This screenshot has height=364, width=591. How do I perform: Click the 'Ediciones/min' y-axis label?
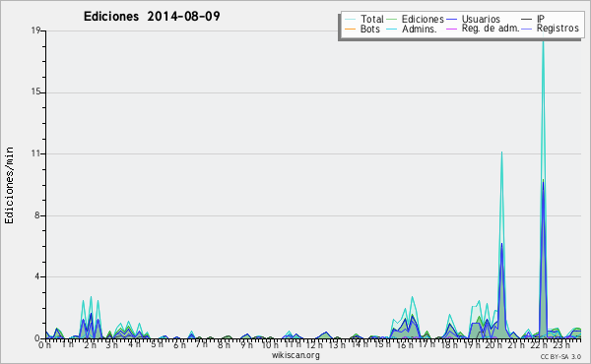9,185
